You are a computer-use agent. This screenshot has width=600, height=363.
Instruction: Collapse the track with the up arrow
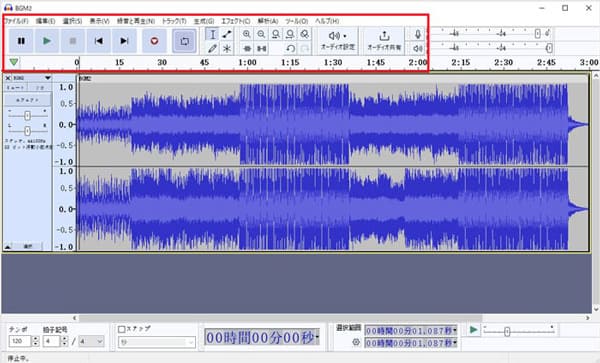[x=8, y=247]
